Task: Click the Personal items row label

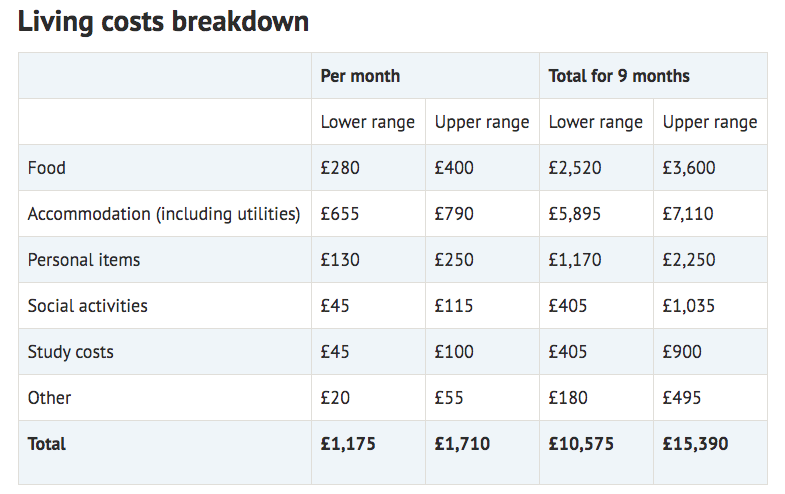Action: [84, 260]
